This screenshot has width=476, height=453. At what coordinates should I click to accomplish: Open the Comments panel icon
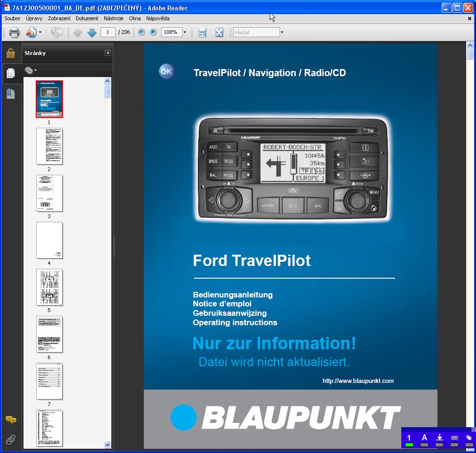pos(10,420)
